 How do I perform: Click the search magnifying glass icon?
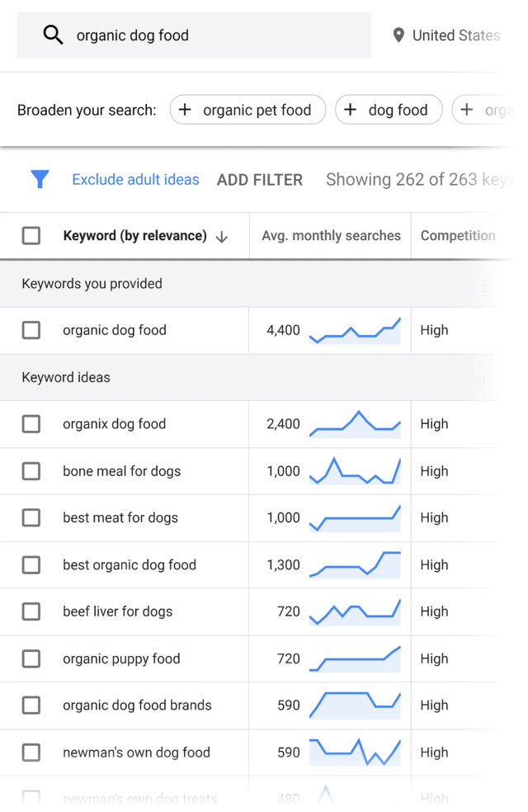pos(53,35)
